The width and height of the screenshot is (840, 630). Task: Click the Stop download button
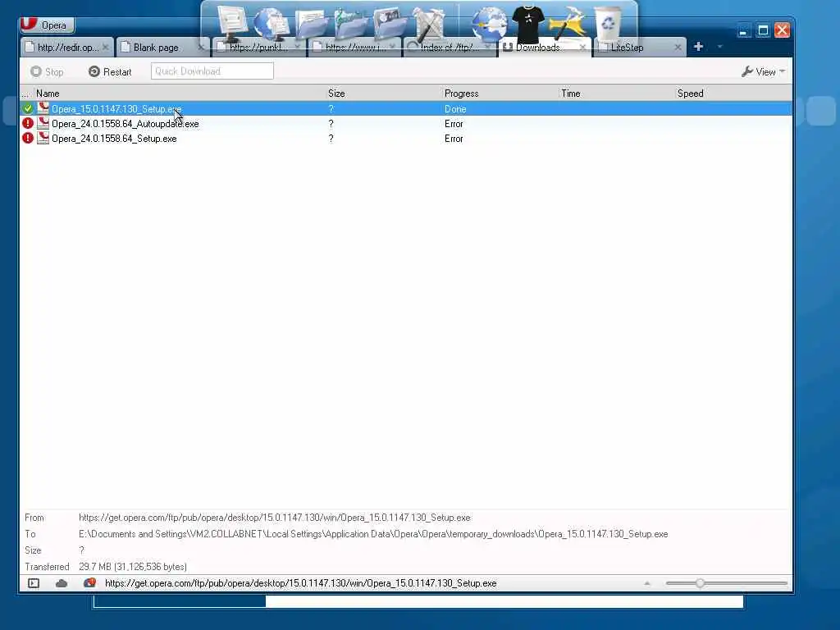click(x=47, y=72)
